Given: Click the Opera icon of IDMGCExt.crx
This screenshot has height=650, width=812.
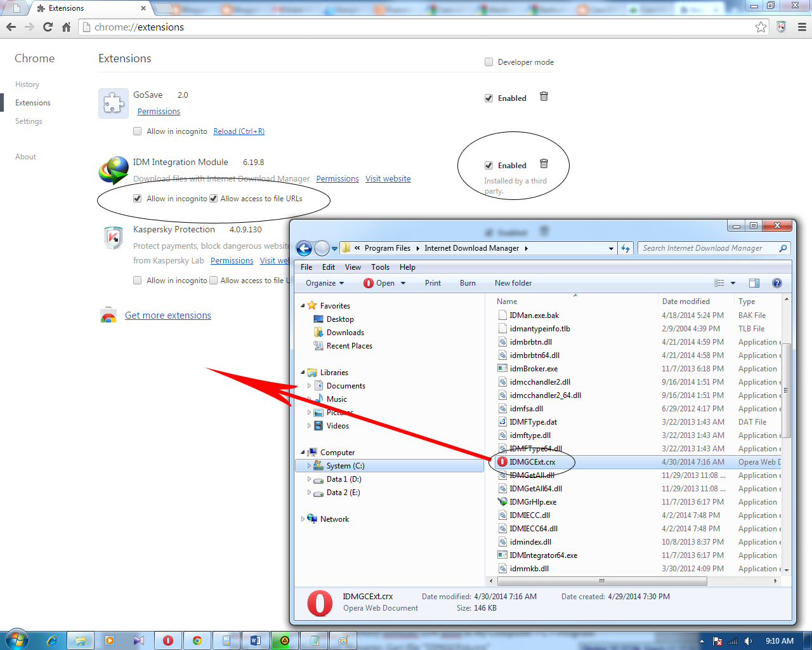Looking at the screenshot, I should tap(502, 462).
